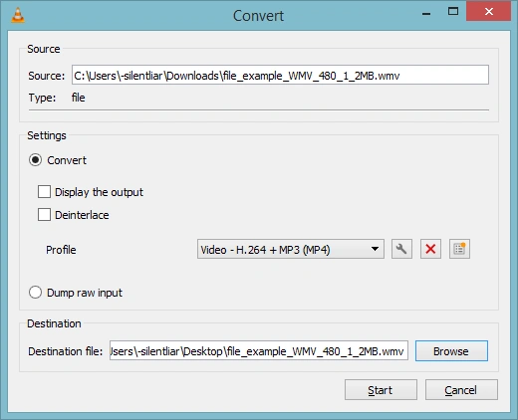
Task: Edit selected profile with the wrench icon
Action: click(401, 249)
